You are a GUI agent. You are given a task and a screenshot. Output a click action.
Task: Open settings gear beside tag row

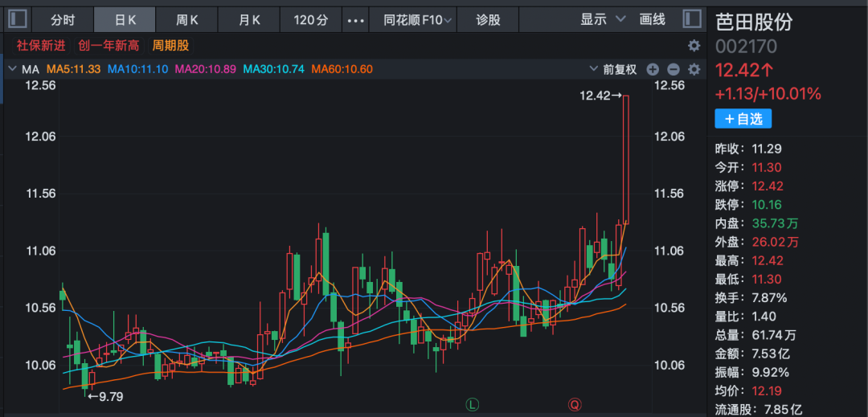click(x=694, y=46)
